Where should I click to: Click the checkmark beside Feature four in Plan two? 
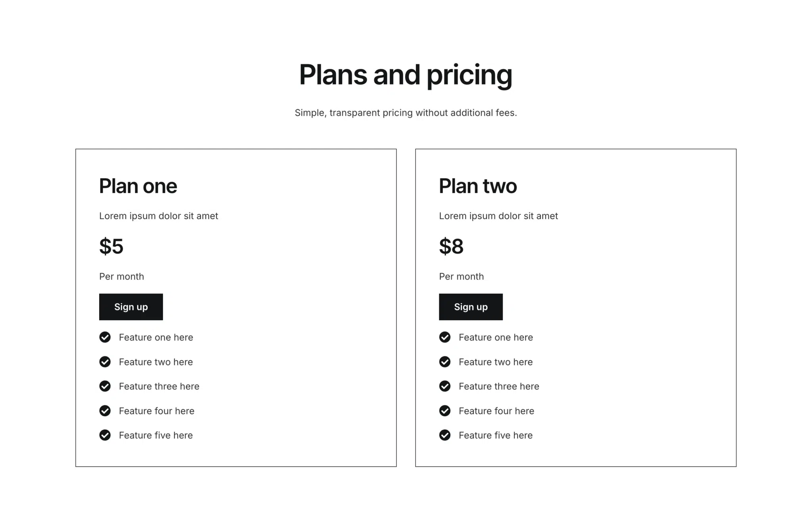coord(444,411)
